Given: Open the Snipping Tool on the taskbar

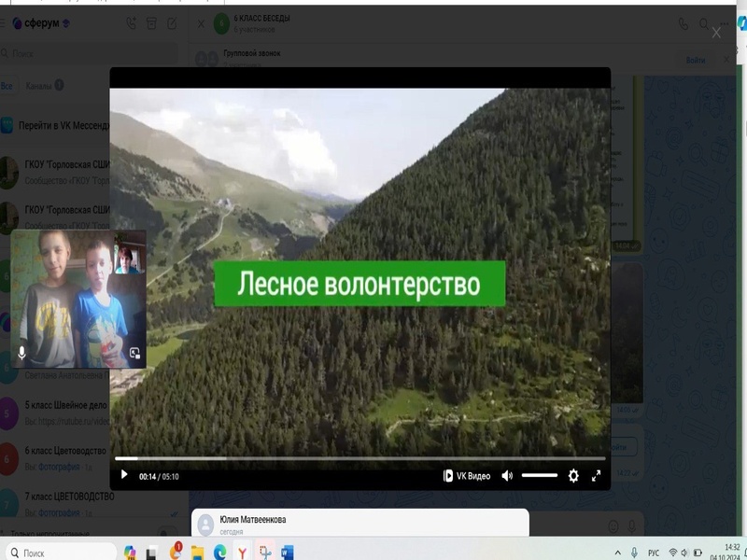Looking at the screenshot, I should [x=265, y=553].
